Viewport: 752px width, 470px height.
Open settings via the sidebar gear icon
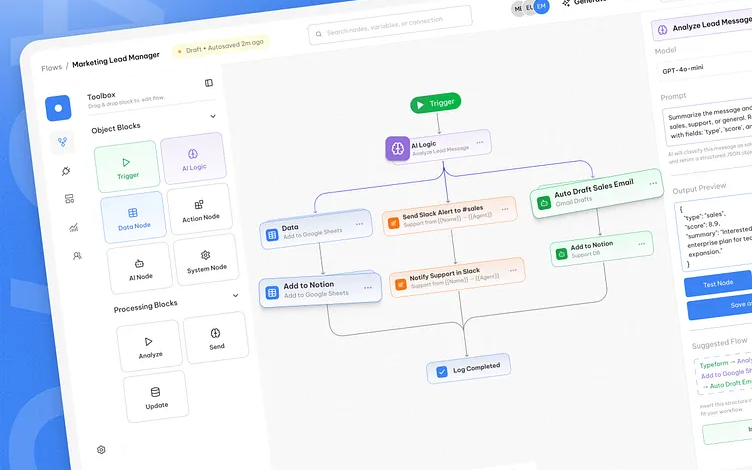click(101, 450)
